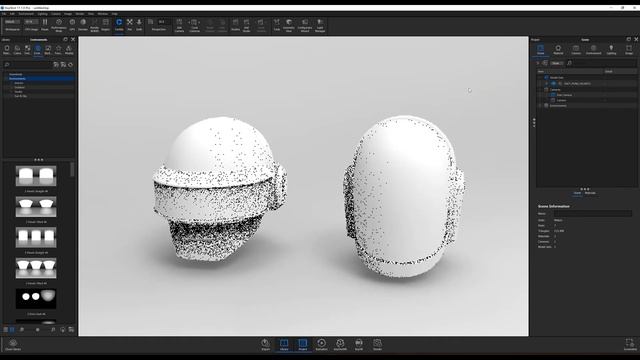Launch the Configurator Wizard
The height and width of the screenshot is (360, 640).
(x=305, y=24)
